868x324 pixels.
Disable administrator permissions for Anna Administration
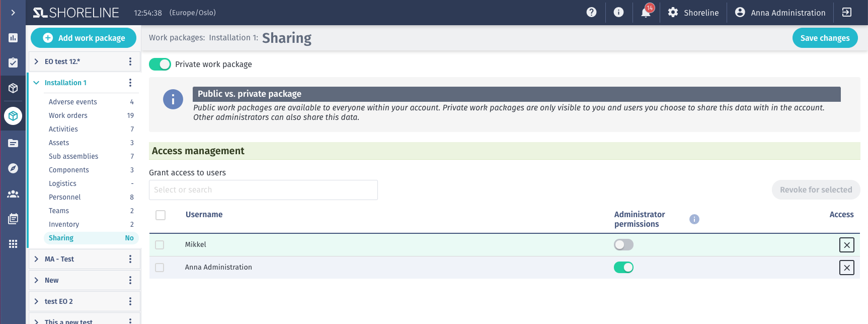(623, 268)
